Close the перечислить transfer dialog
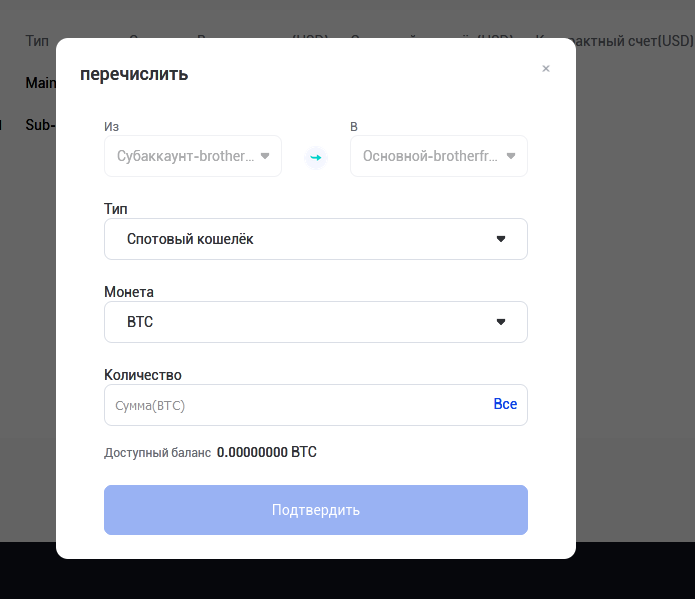Viewport: 695px width, 599px height. tap(546, 69)
